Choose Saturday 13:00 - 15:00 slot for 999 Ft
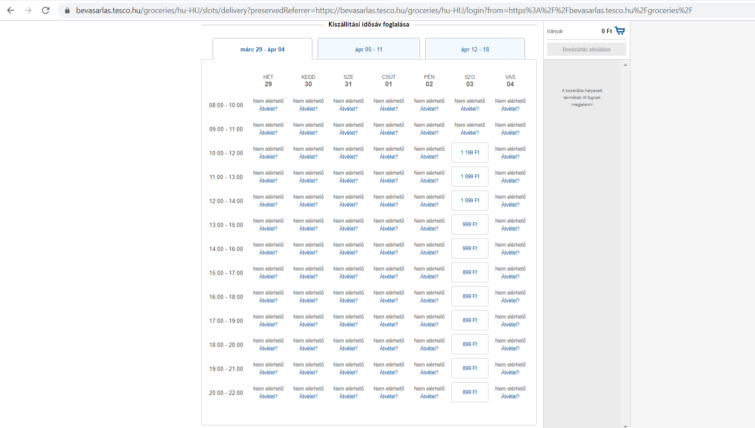 469,224
